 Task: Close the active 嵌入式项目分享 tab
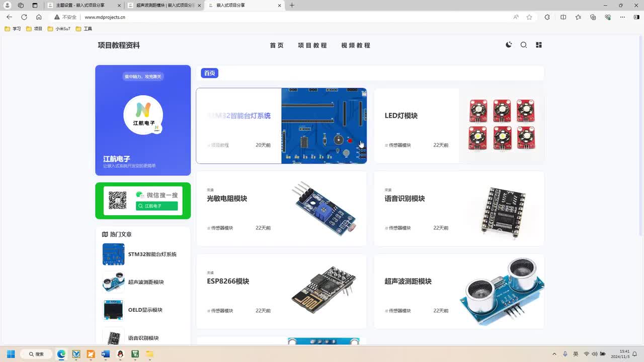click(x=280, y=6)
